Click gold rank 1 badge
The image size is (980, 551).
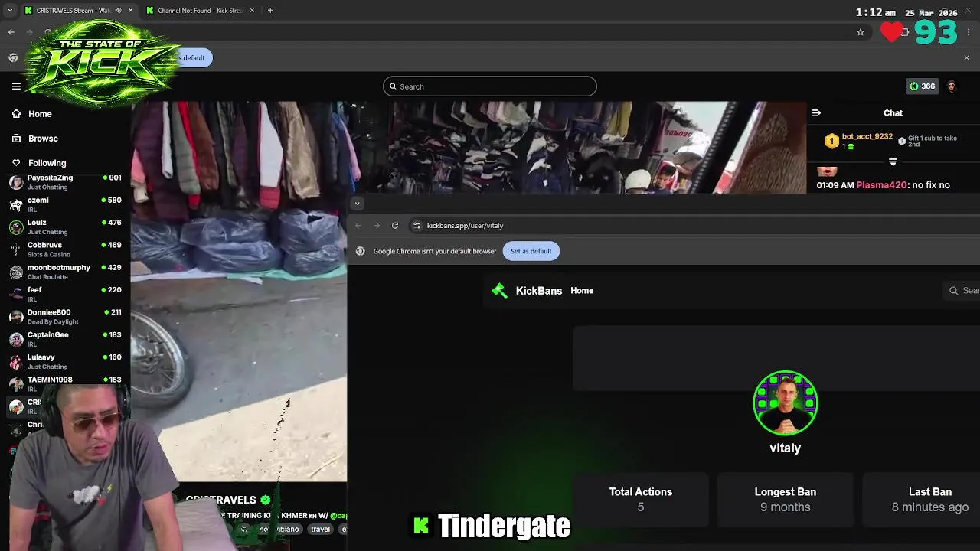click(831, 141)
